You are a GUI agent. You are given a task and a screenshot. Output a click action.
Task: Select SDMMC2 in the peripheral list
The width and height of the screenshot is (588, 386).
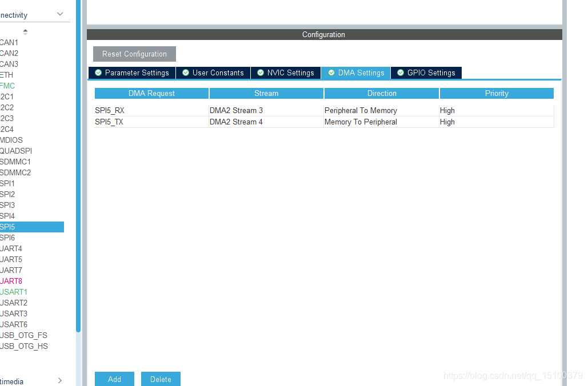pyautogui.click(x=15, y=173)
